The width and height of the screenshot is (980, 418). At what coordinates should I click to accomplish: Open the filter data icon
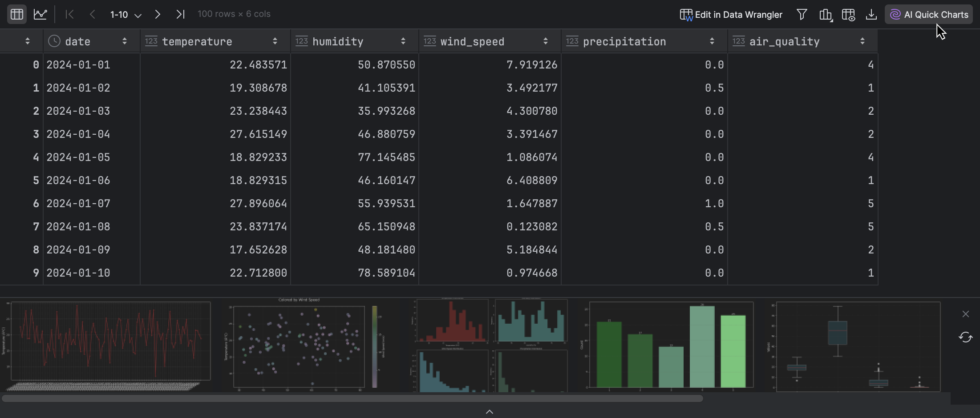point(802,14)
